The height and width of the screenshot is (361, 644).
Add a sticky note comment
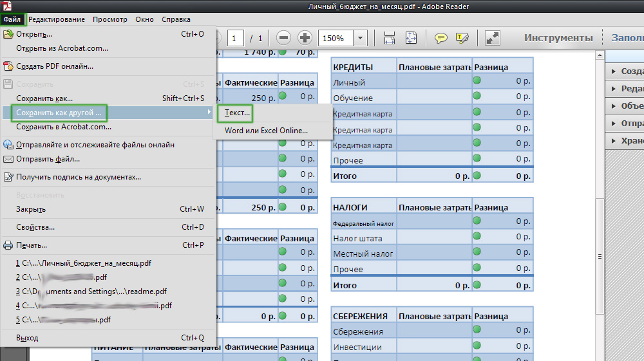pos(441,38)
